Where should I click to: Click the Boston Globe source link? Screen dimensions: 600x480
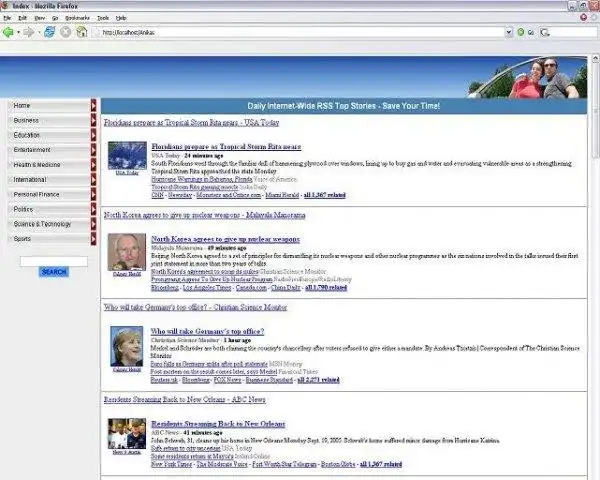click(338, 464)
